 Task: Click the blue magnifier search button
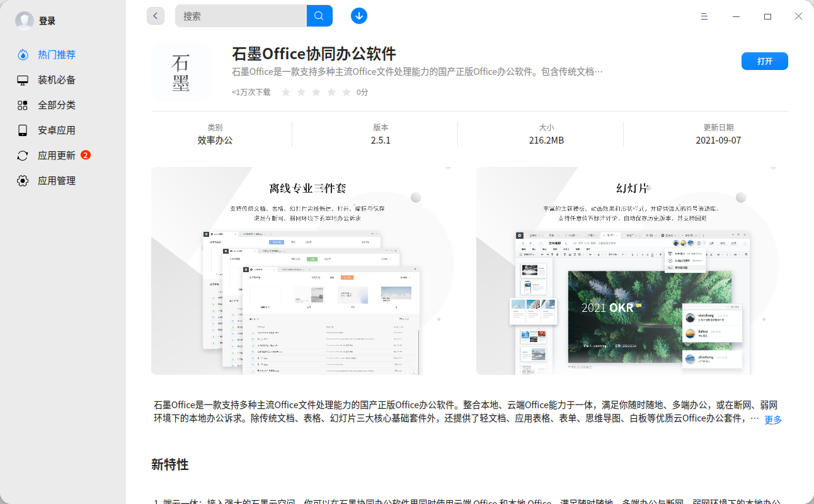pos(319,16)
